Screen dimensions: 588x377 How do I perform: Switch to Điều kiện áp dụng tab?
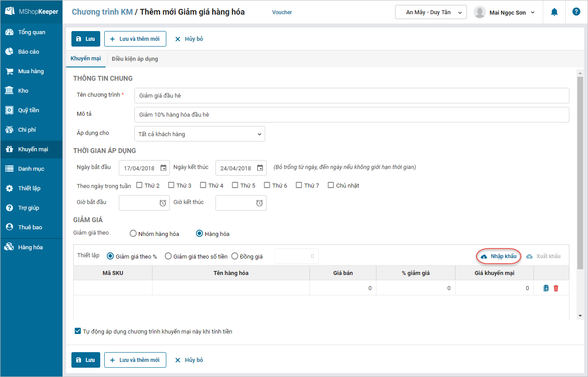click(135, 59)
